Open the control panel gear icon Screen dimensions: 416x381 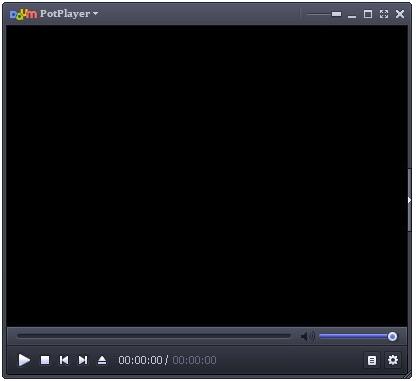[x=393, y=360]
